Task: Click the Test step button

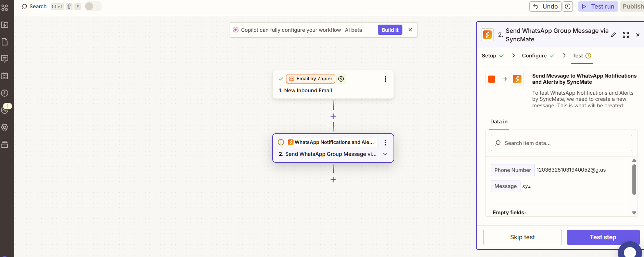Action: pos(603,237)
